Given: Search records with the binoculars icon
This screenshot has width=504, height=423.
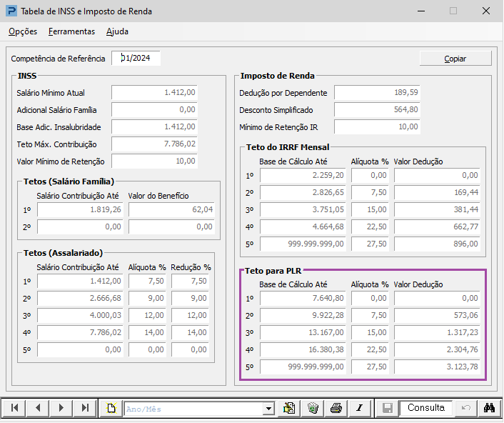Looking at the screenshot, I should [x=489, y=408].
